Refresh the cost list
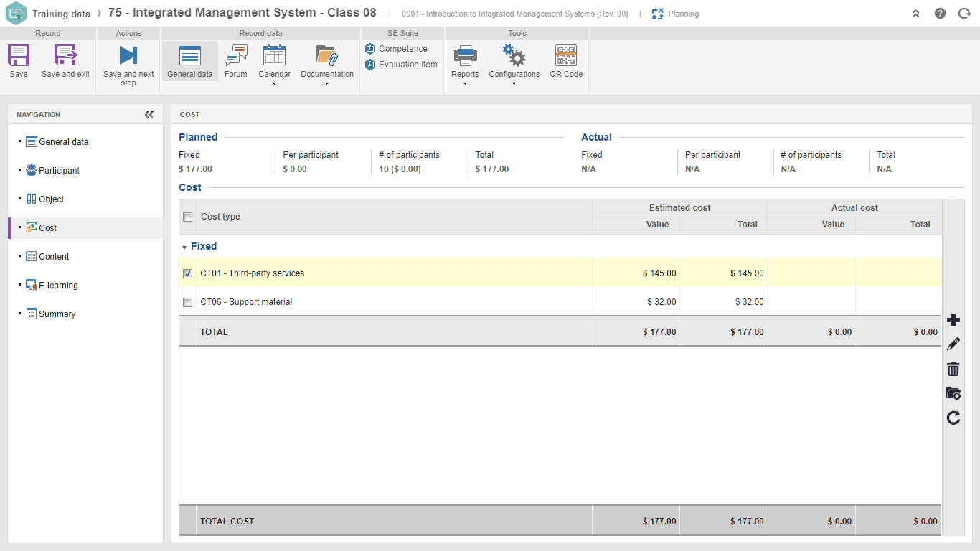The width and height of the screenshot is (980, 551). point(953,418)
